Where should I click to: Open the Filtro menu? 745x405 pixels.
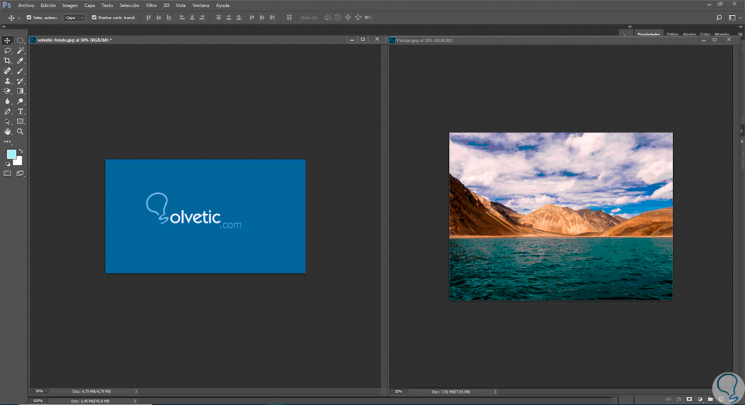pyautogui.click(x=151, y=5)
